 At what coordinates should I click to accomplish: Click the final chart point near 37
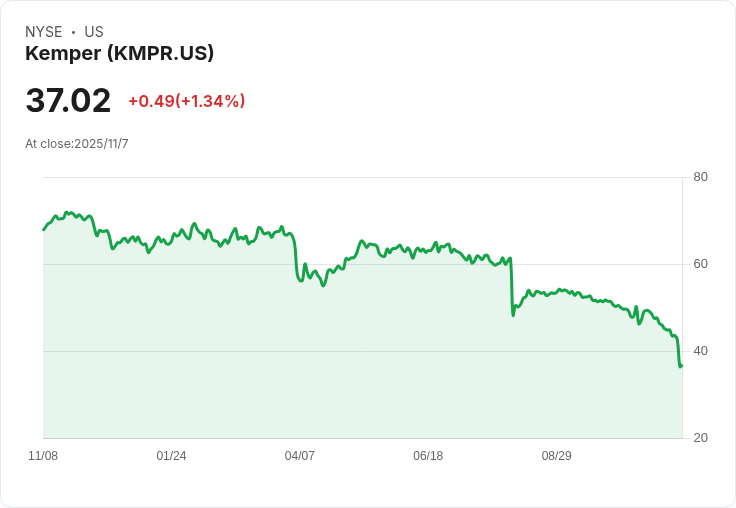681,365
